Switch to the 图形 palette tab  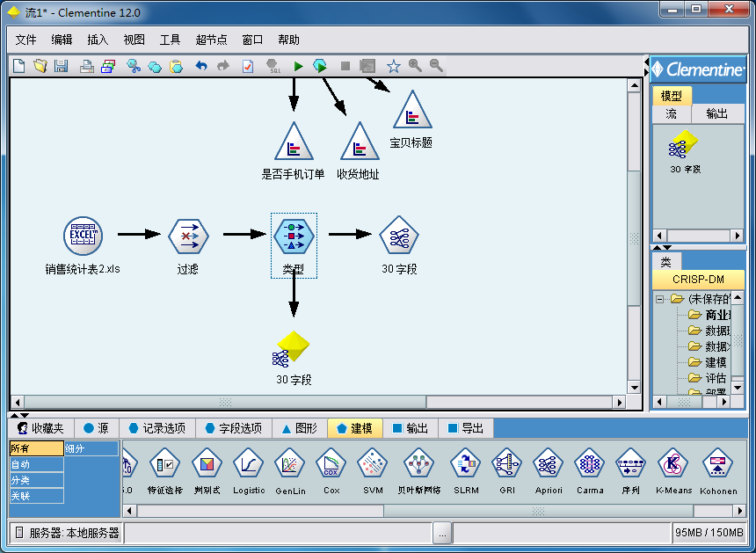click(300, 428)
